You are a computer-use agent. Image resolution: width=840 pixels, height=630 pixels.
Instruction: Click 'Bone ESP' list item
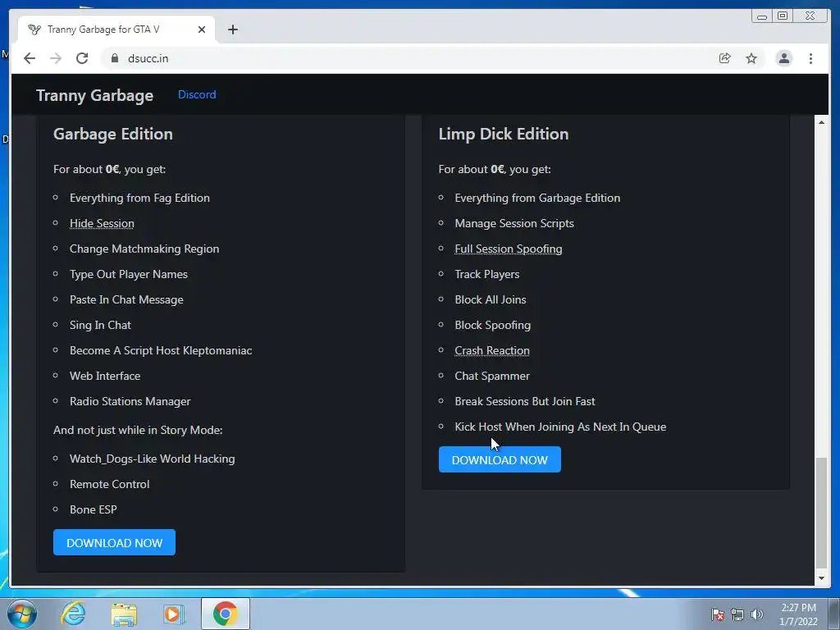click(94, 509)
